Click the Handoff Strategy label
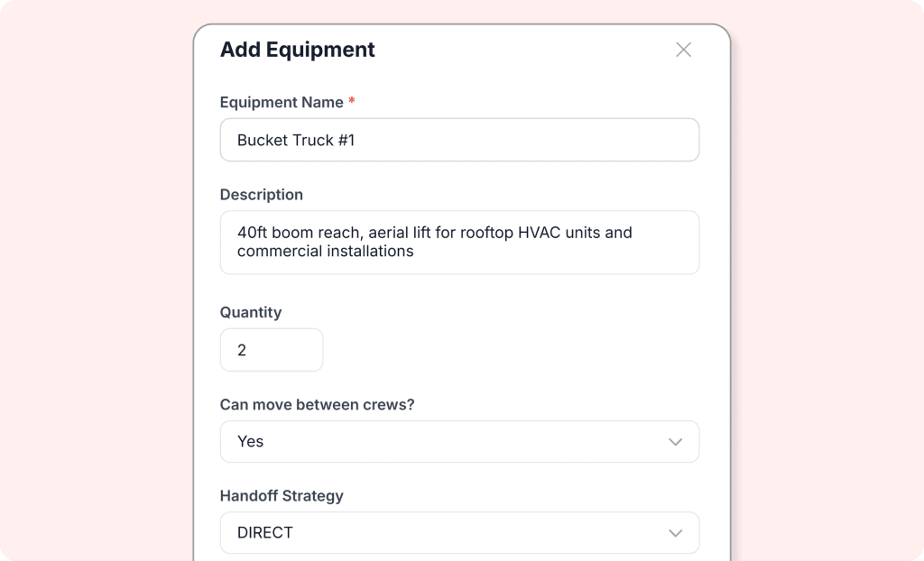The image size is (924, 561). (282, 496)
